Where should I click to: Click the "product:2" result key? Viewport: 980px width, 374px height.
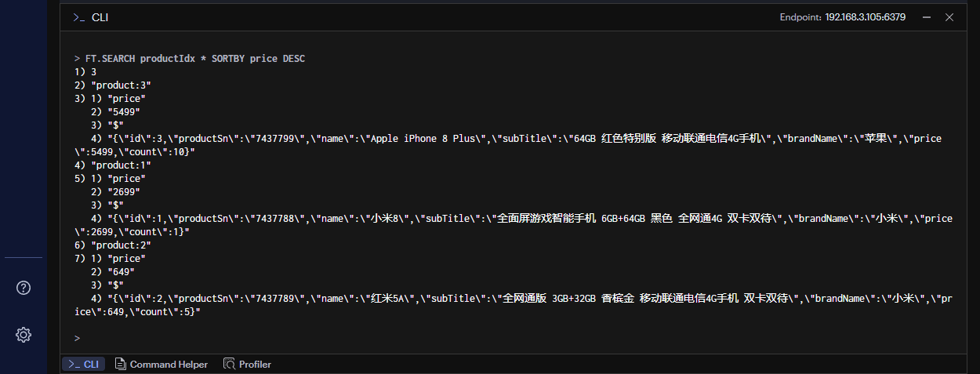121,245
